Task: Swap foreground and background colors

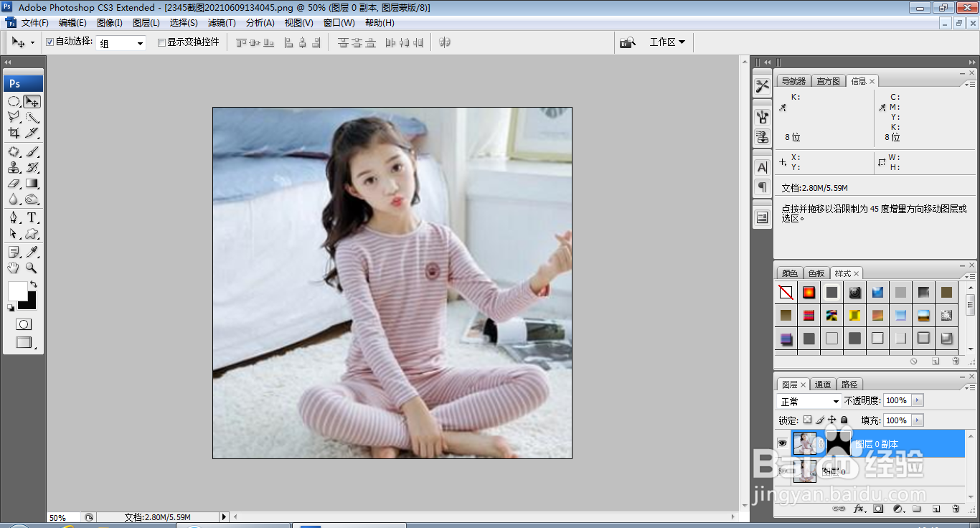Action: 33,284
